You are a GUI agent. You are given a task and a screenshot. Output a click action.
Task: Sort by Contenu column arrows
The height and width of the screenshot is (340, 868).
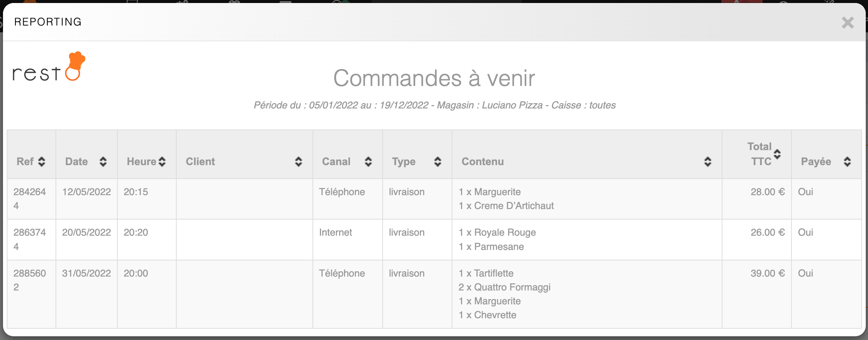pos(708,162)
